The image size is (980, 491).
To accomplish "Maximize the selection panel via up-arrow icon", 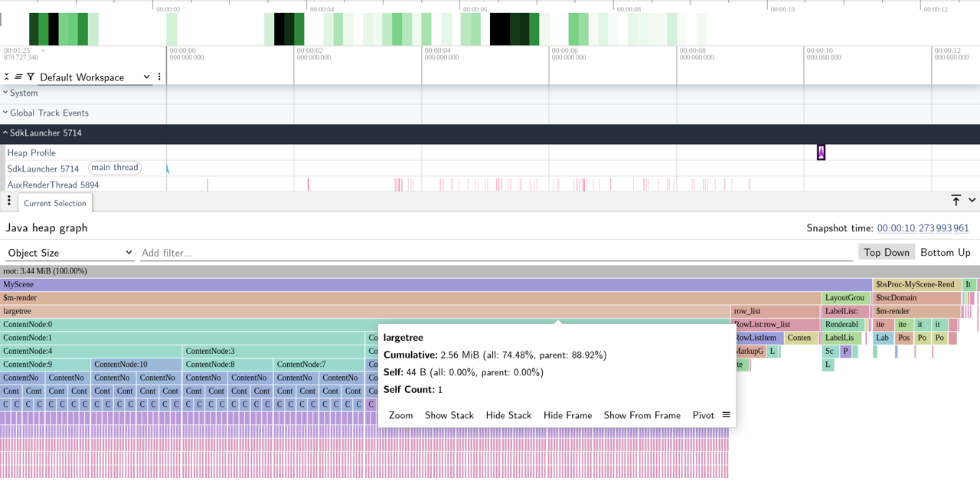I will pyautogui.click(x=955, y=200).
